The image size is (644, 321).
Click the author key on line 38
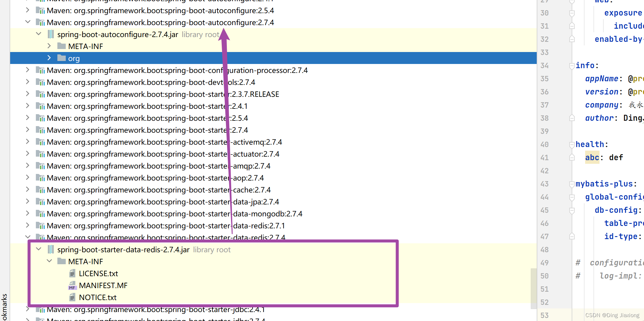click(x=599, y=118)
